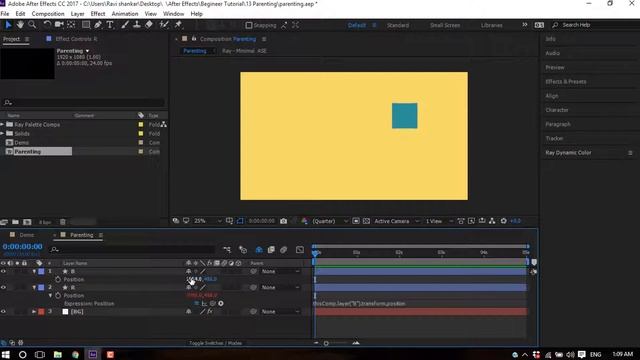Select the Standard workspace
Screen dimensions: 640x360
click(x=398, y=25)
